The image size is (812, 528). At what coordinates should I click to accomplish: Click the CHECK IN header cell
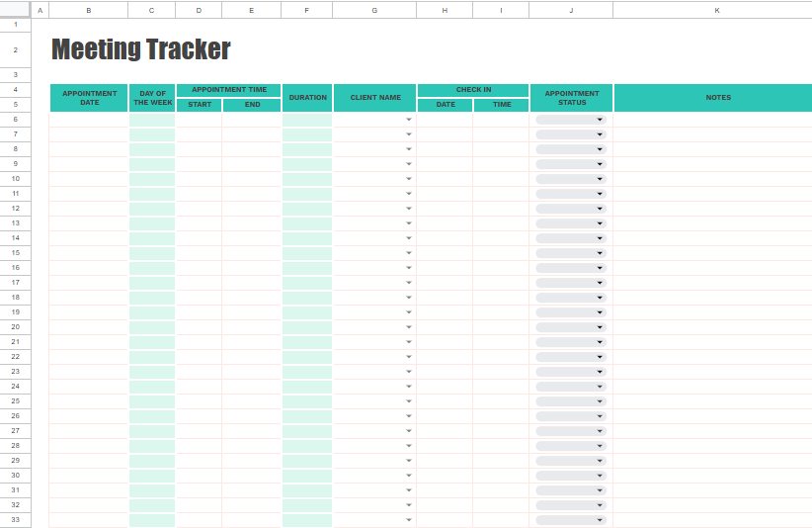473,90
